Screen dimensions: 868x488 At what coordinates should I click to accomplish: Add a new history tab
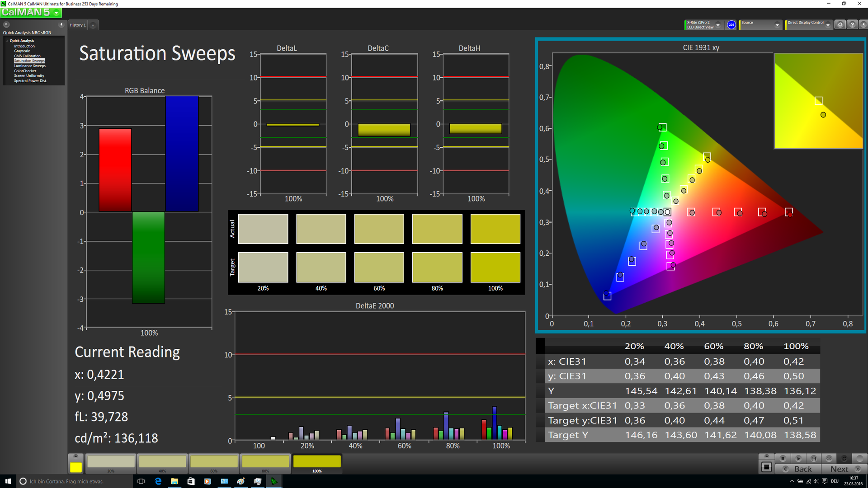point(93,25)
